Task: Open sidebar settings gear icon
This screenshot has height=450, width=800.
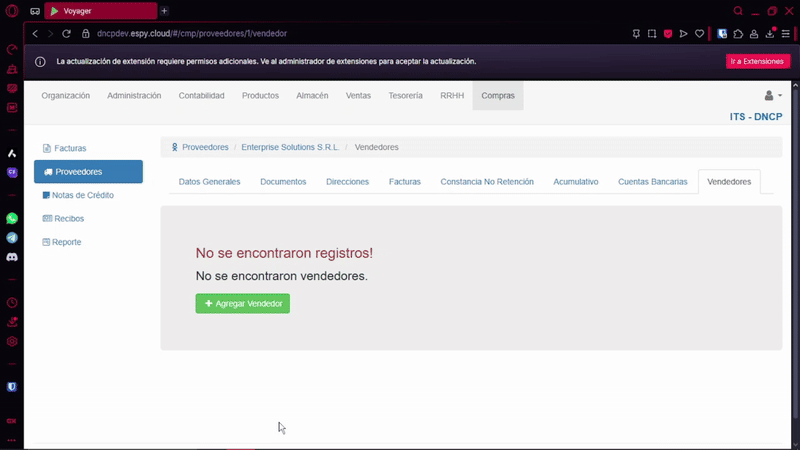Action: 12,341
